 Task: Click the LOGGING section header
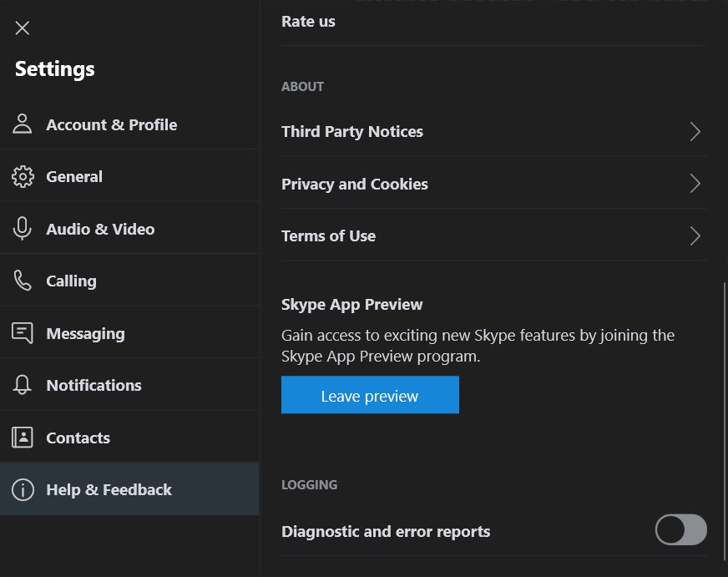(x=309, y=484)
